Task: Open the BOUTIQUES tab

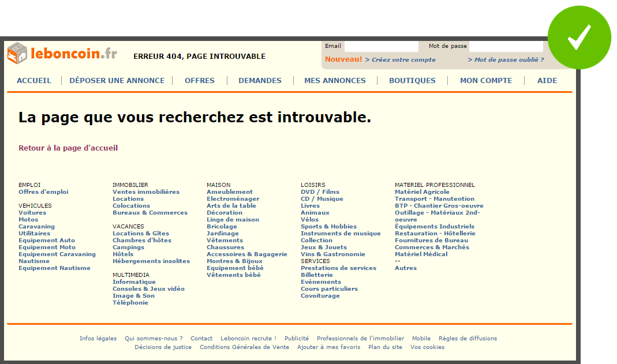Action: pyautogui.click(x=412, y=81)
